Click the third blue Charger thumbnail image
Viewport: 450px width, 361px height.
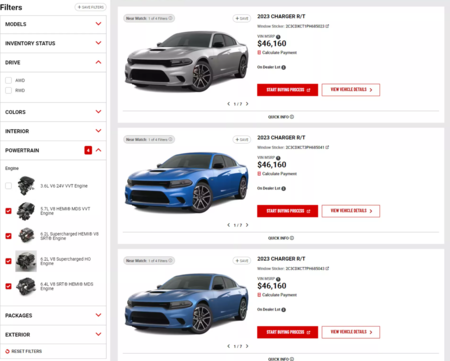pyautogui.click(x=187, y=303)
